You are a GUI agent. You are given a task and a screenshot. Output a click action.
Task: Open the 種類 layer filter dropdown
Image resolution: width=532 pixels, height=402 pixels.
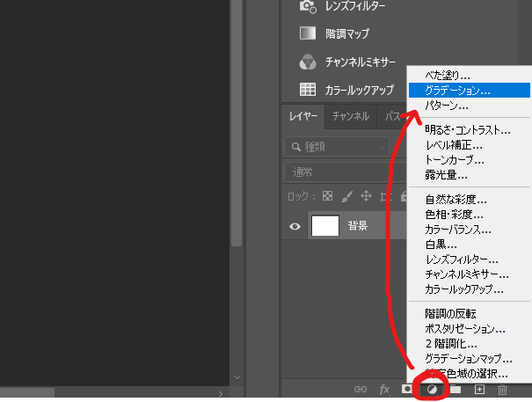tap(337, 147)
